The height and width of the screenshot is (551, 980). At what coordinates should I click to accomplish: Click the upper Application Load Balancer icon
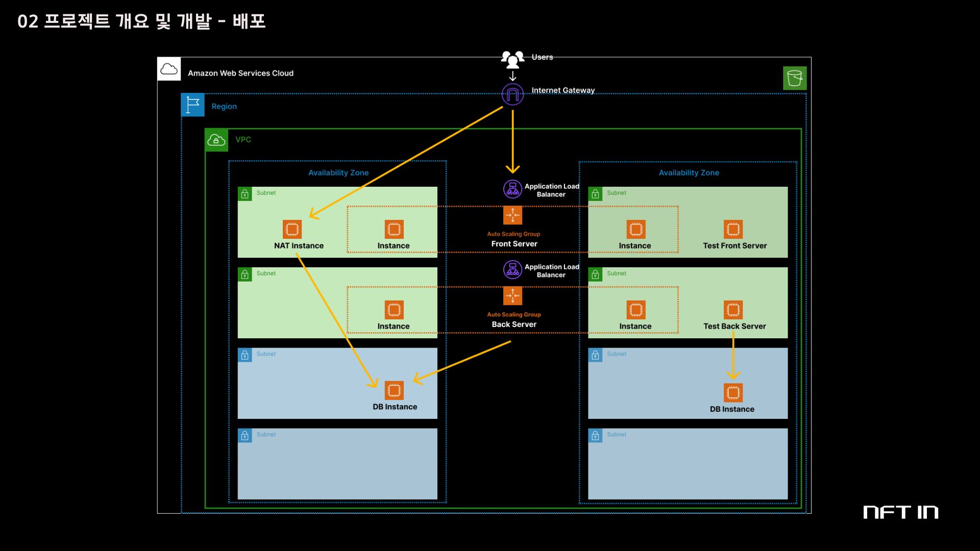[512, 189]
